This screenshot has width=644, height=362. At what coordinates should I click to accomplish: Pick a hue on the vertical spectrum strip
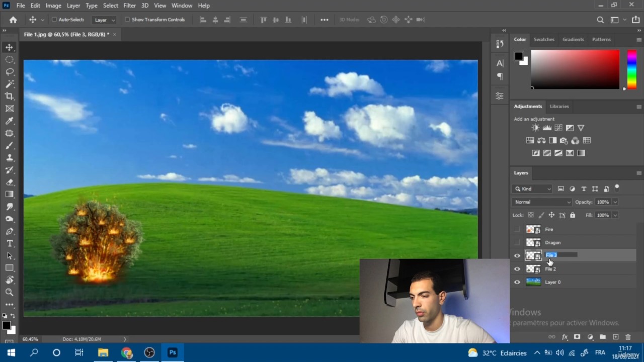[x=631, y=69]
